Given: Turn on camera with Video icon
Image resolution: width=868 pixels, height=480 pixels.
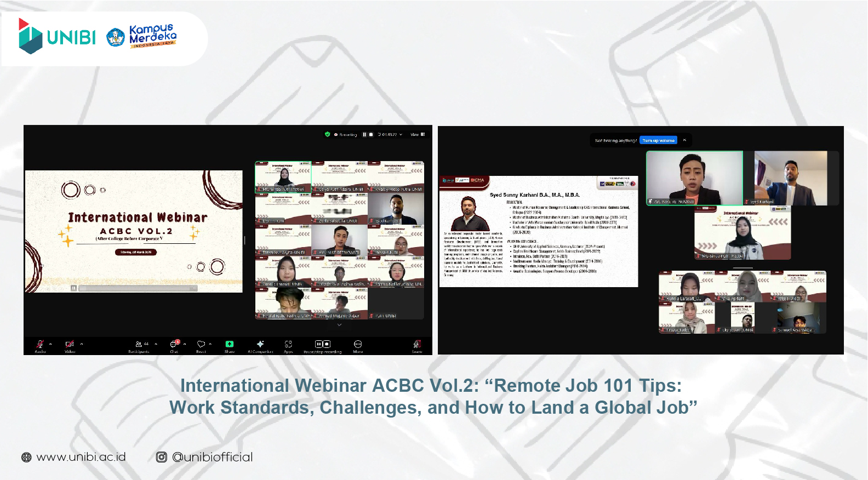Looking at the screenshot, I should (70, 344).
